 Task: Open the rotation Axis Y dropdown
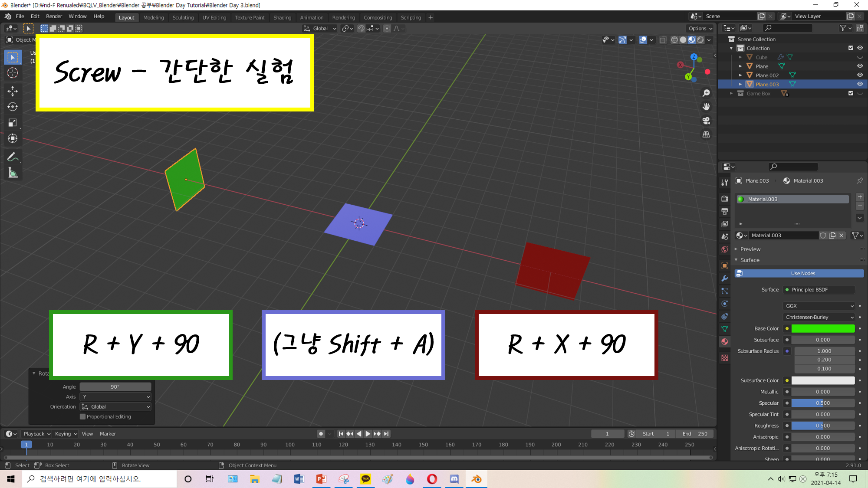pos(115,396)
